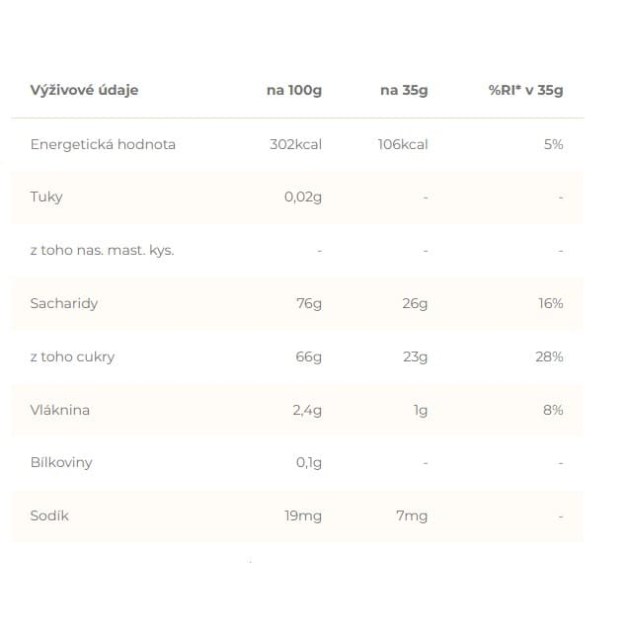The image size is (630, 630).
Task: Click the Tuky row label
Action: pyautogui.click(x=47, y=197)
